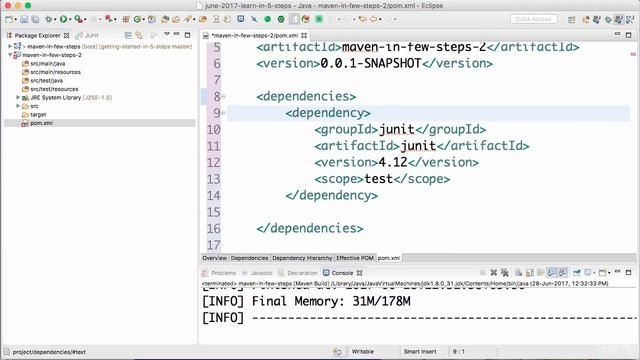Select the pom.xml source tab at bottom

[x=389, y=258]
